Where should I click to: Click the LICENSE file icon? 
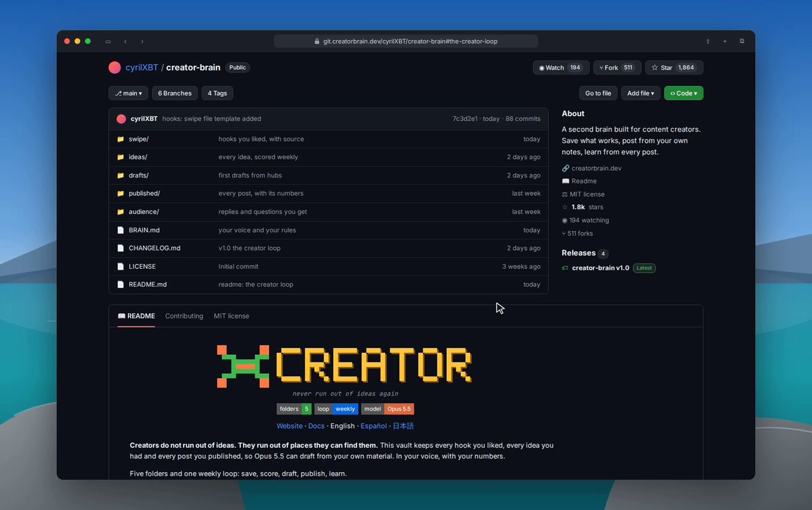121,266
